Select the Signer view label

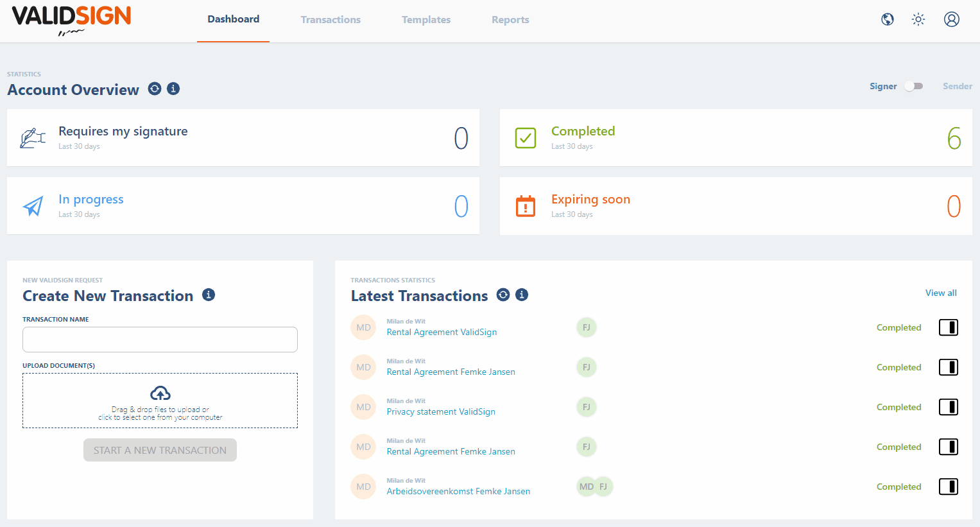883,86
